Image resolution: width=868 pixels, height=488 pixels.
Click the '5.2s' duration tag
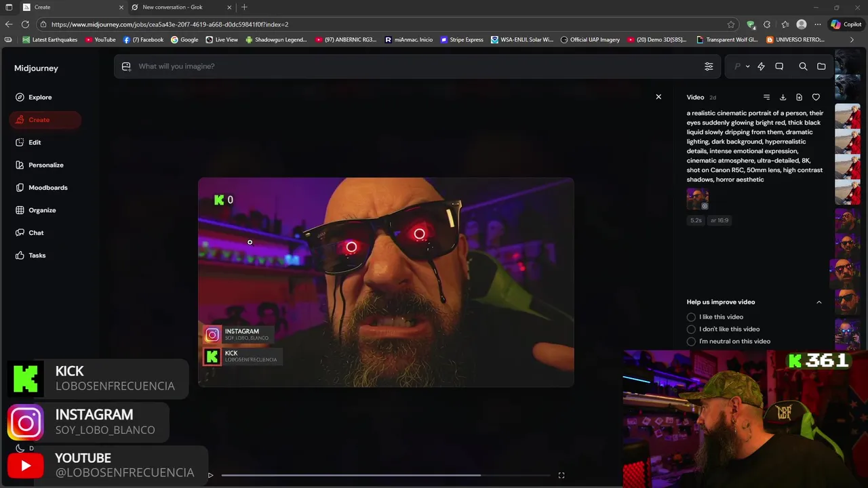tap(696, 220)
